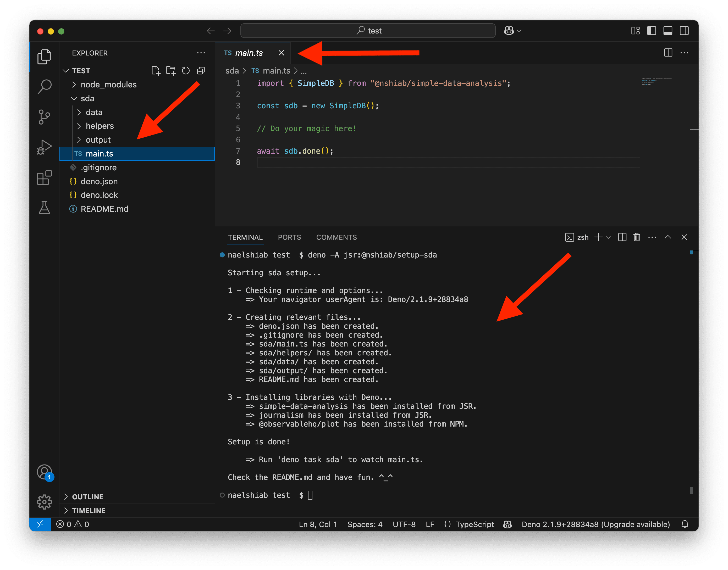
Task: Click the test command center search box
Action: pos(368,31)
